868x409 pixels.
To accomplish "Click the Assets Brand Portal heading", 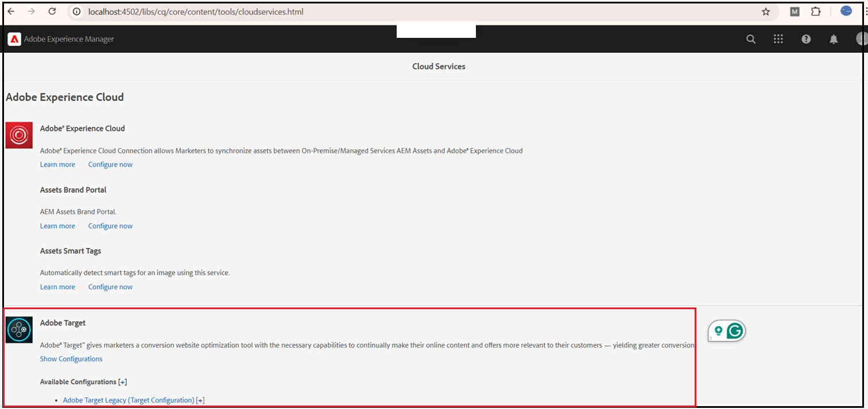I will click(x=73, y=190).
